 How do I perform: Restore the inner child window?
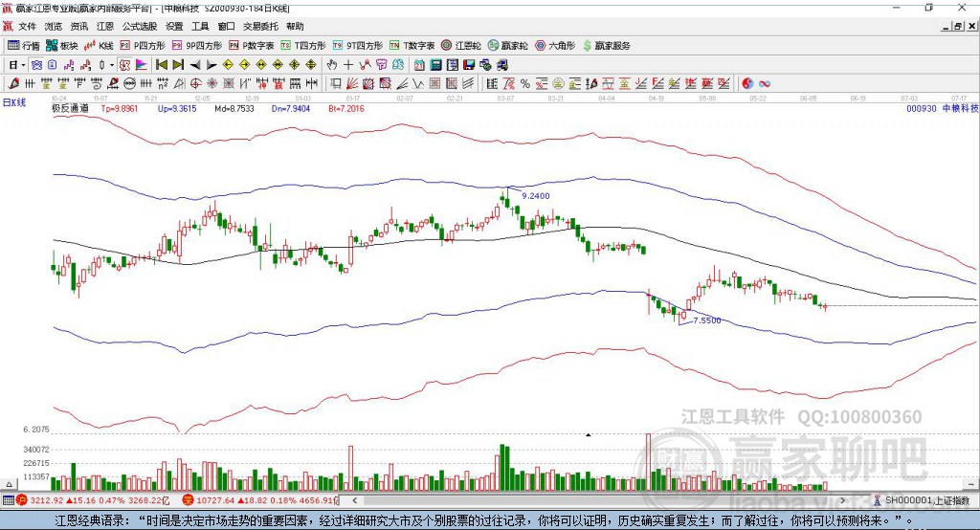click(958, 26)
